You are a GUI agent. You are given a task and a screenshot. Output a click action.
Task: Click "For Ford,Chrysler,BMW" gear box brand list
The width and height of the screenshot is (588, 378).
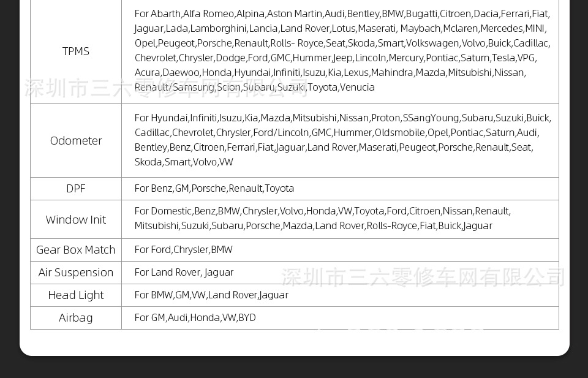pyautogui.click(x=184, y=250)
